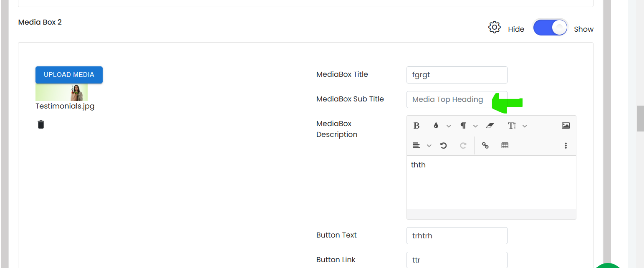644x268 pixels.
Task: Expand the alignment dropdown arrow
Action: [429, 146]
